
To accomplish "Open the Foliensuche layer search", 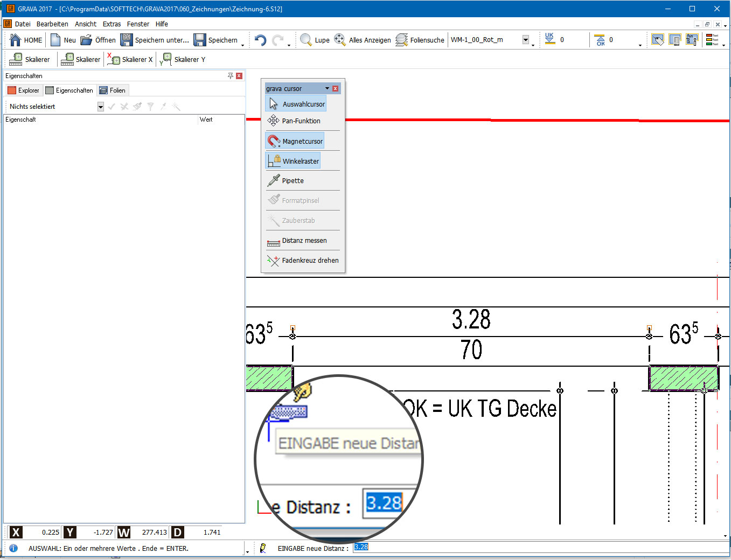I will [420, 40].
